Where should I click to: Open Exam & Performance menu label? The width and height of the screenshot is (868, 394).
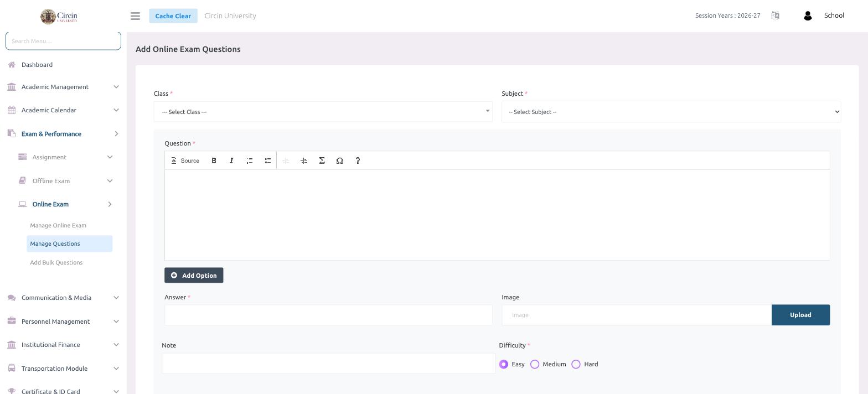pos(51,134)
